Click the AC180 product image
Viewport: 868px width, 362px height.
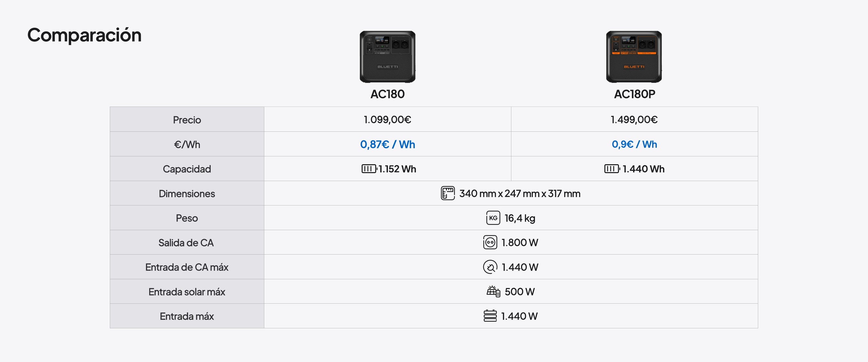pyautogui.click(x=388, y=57)
